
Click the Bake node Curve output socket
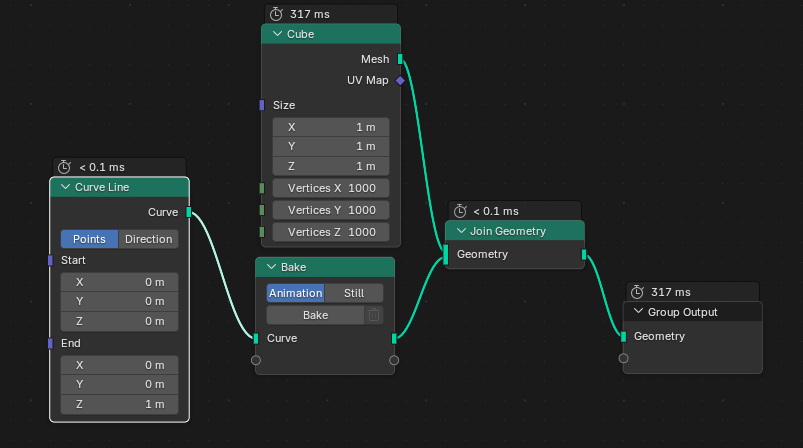[x=394, y=338]
